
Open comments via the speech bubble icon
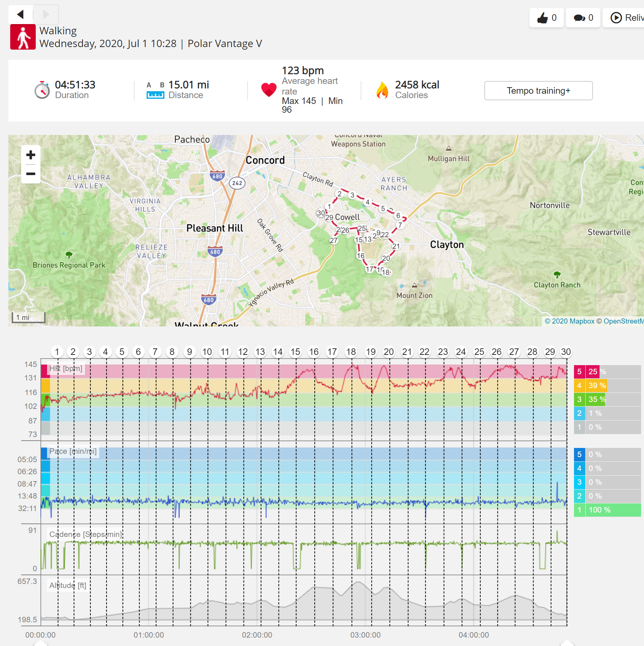tap(583, 18)
